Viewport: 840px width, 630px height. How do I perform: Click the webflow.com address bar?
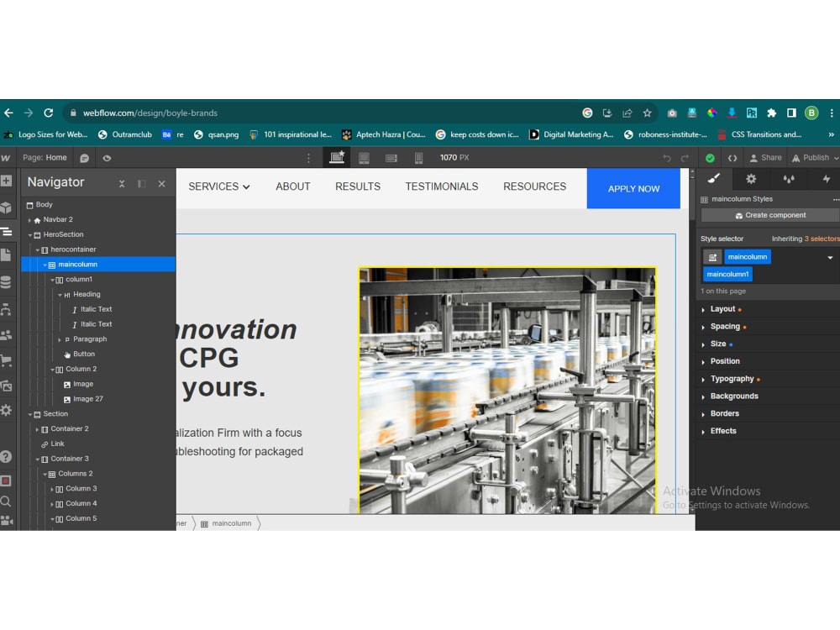pyautogui.click(x=322, y=113)
